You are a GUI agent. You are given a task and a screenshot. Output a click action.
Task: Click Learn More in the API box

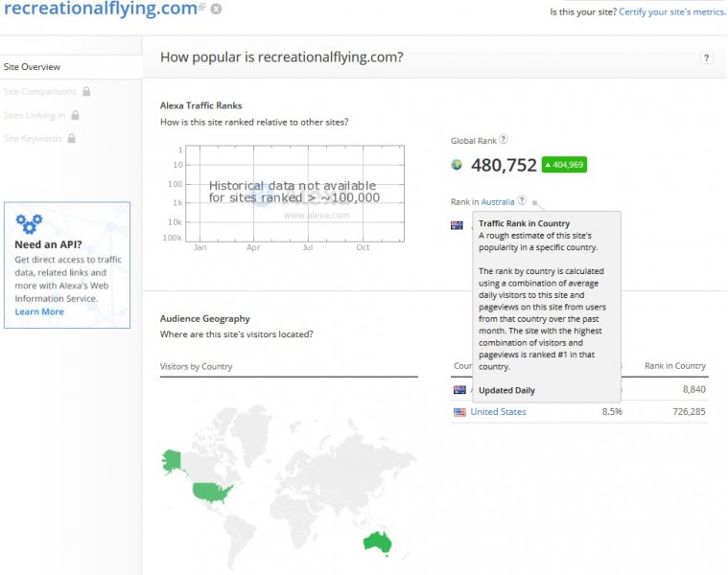(39, 311)
